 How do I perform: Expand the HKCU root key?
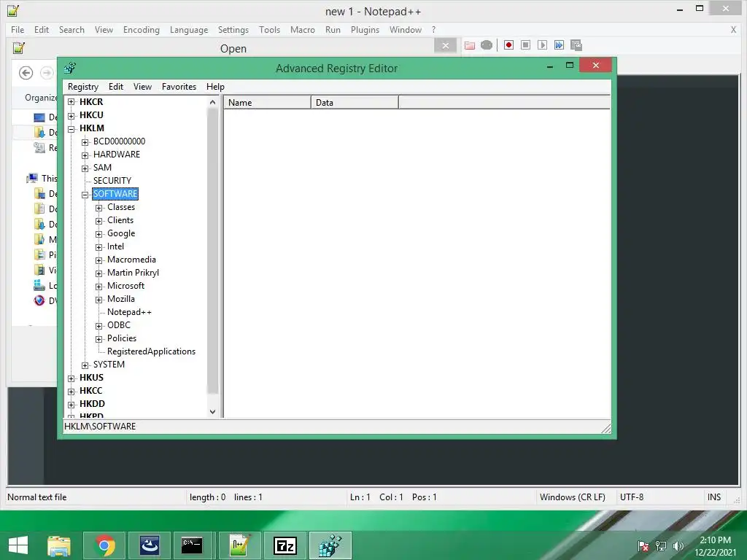pos(71,115)
